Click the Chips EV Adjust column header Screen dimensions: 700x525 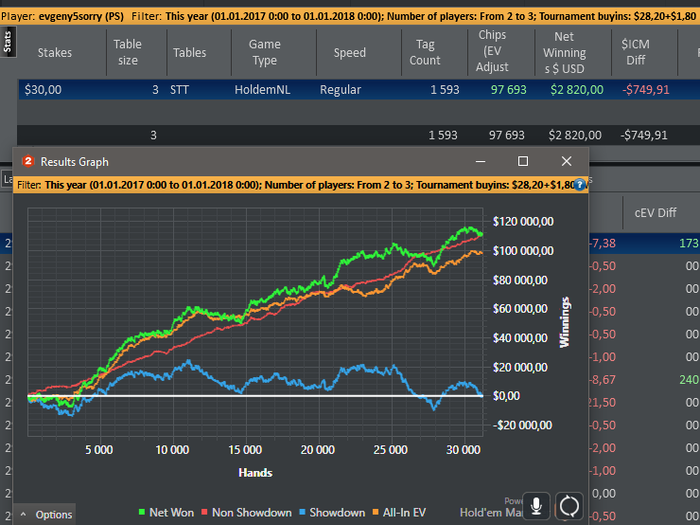point(492,51)
